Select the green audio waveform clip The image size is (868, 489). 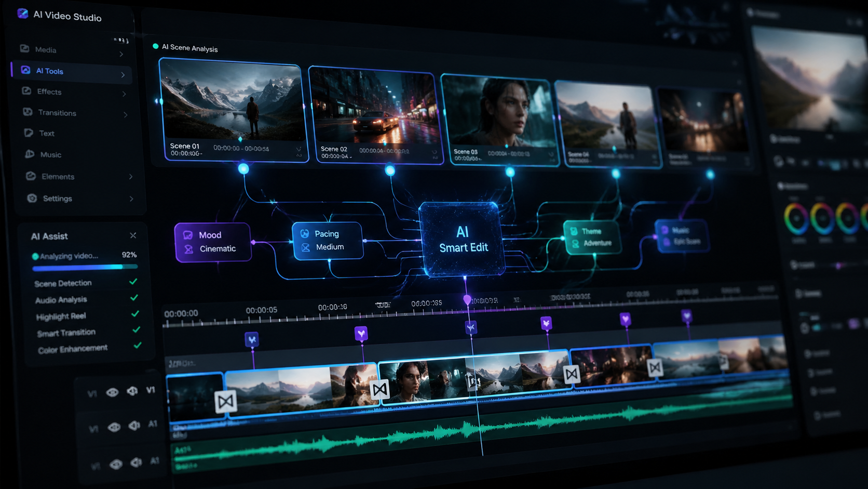(481, 429)
